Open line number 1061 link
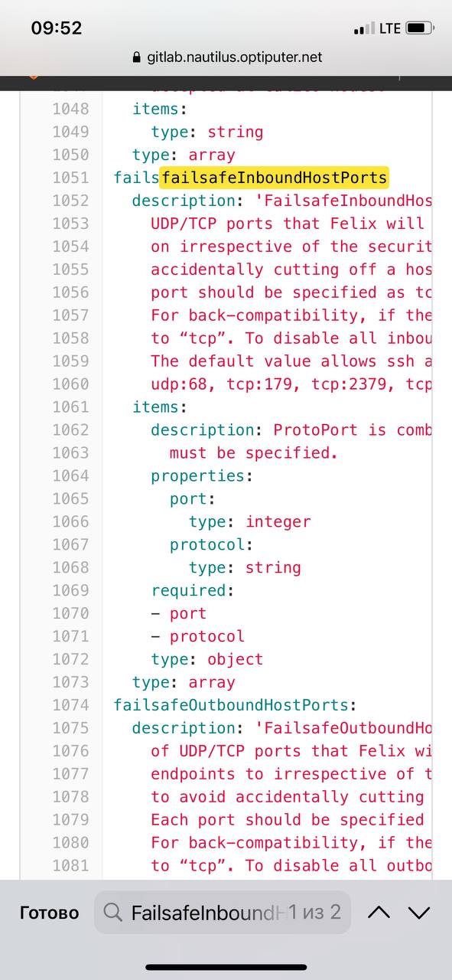452x980 pixels. point(70,407)
